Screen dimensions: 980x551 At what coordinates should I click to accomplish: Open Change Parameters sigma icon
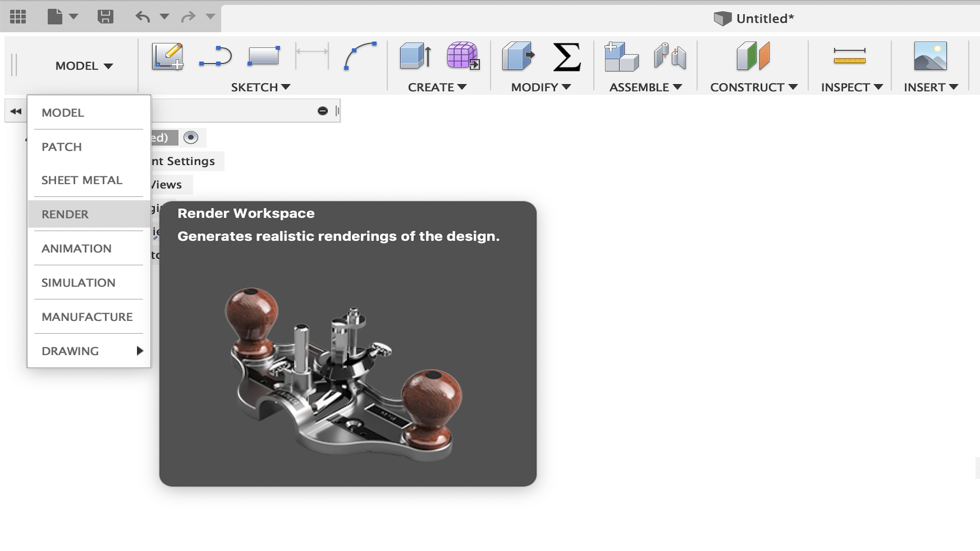[x=567, y=56]
